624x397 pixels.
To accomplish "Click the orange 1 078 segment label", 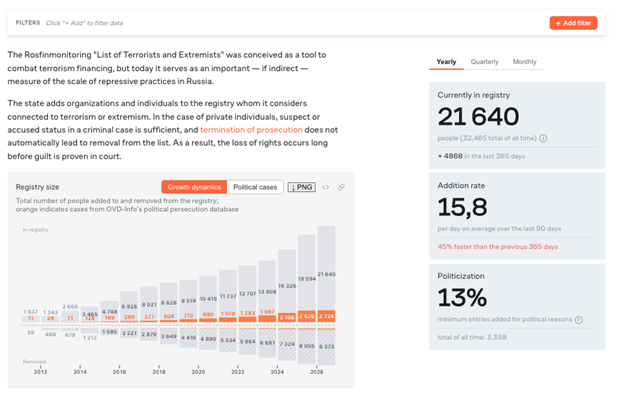I will pyautogui.click(x=228, y=314).
